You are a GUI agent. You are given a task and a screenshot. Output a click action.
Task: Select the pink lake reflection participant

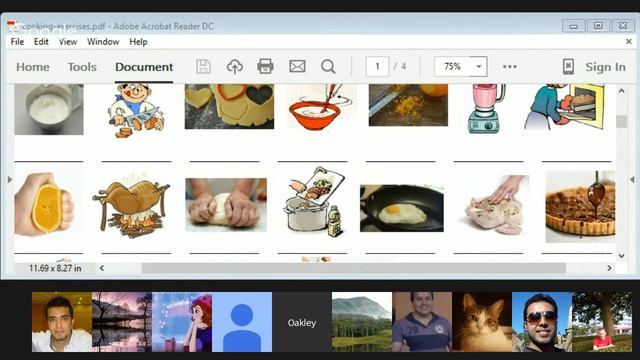tap(122, 322)
